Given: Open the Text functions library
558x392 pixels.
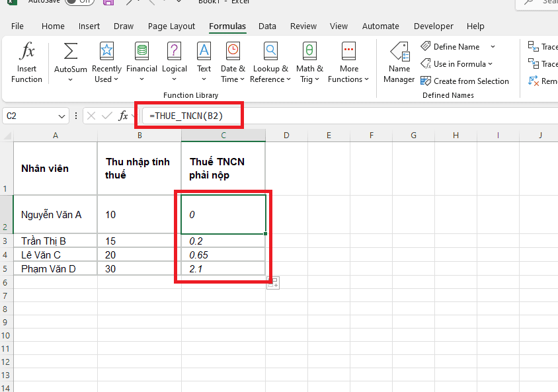Looking at the screenshot, I should (204, 62).
